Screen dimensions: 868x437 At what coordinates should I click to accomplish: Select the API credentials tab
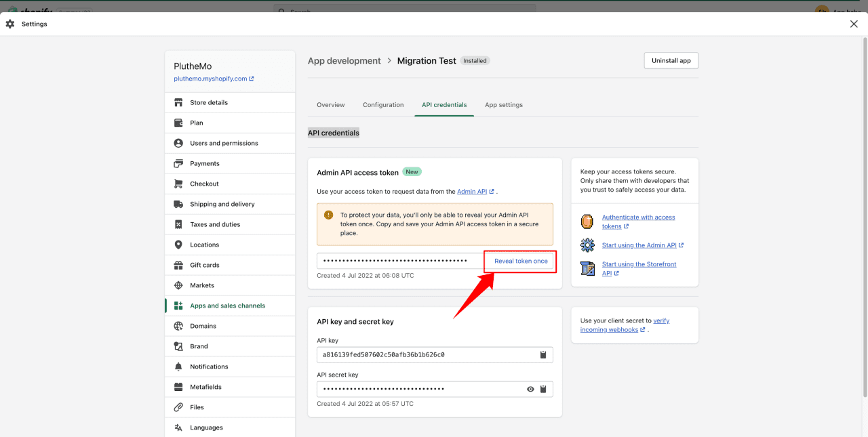(x=444, y=105)
